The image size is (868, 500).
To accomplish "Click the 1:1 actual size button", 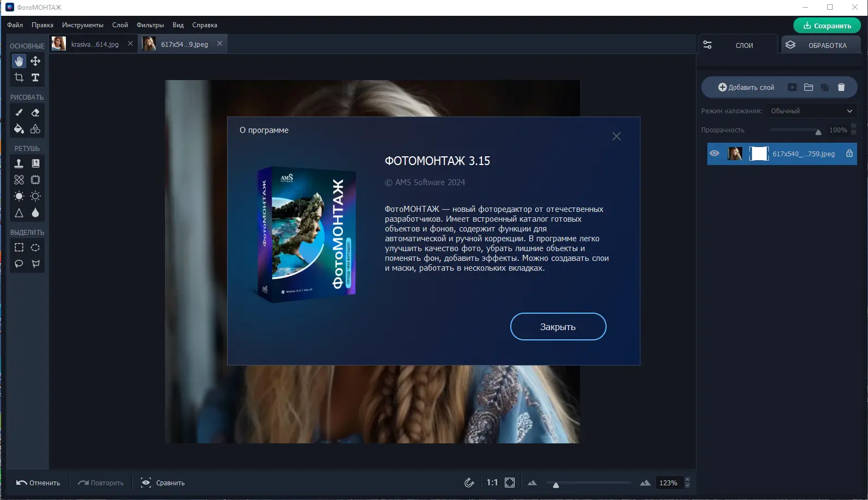I will pyautogui.click(x=492, y=483).
